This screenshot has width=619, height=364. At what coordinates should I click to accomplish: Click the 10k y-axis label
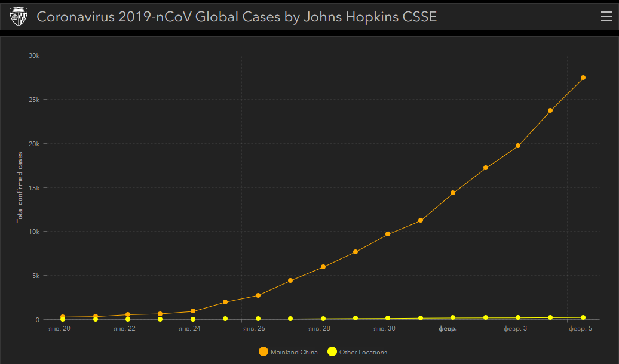pyautogui.click(x=34, y=232)
